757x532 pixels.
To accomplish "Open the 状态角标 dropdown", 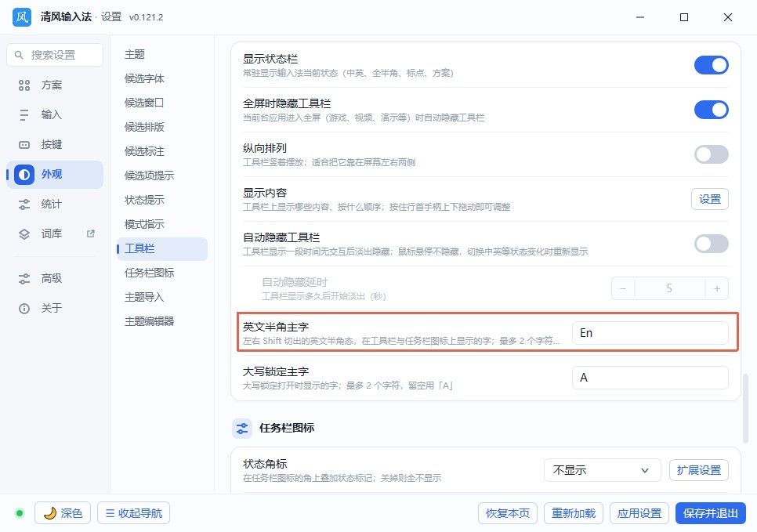I will [602, 470].
